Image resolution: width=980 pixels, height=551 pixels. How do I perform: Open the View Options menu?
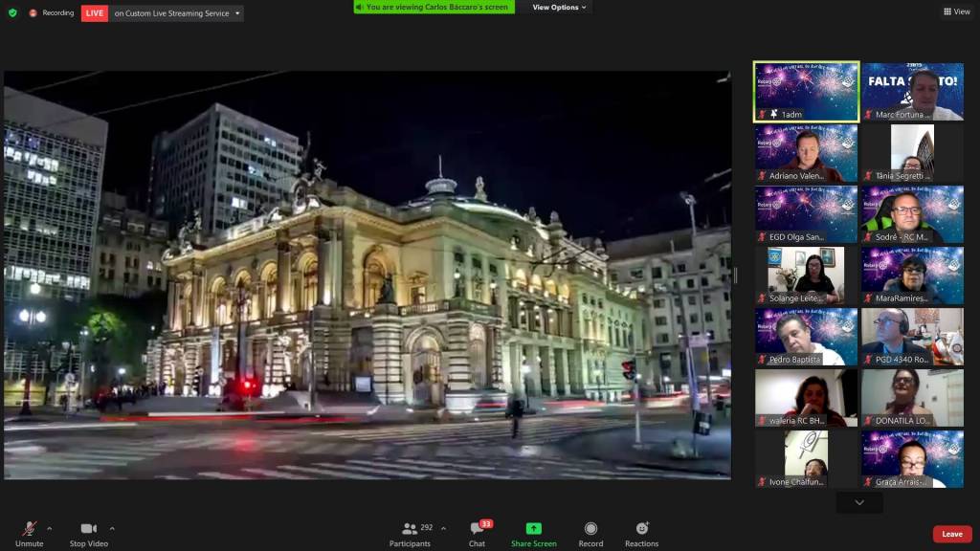tap(560, 8)
